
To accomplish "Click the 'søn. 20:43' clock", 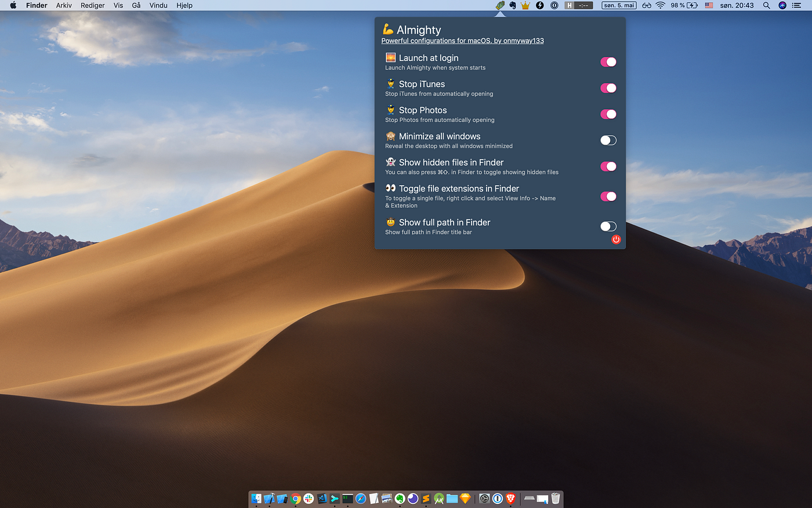I will [x=737, y=5].
